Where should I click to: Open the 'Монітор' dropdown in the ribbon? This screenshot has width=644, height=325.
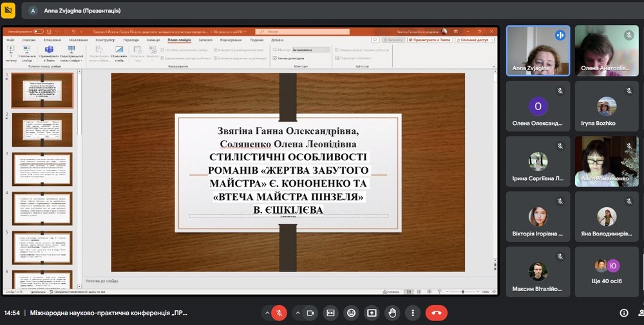(x=311, y=49)
